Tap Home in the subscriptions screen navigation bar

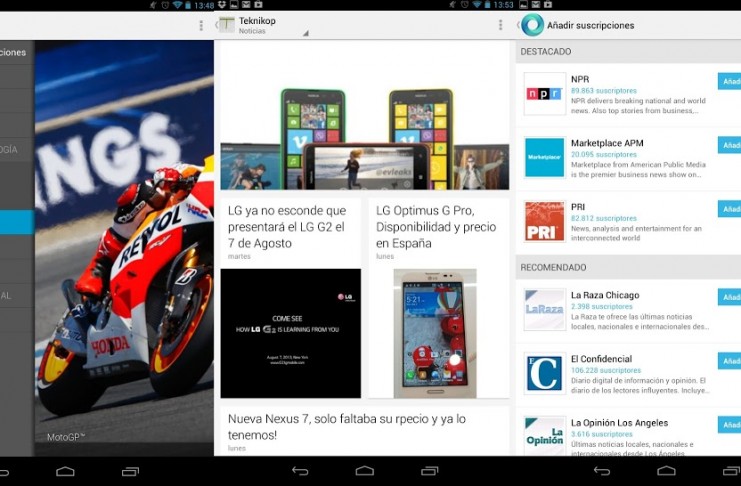point(666,471)
